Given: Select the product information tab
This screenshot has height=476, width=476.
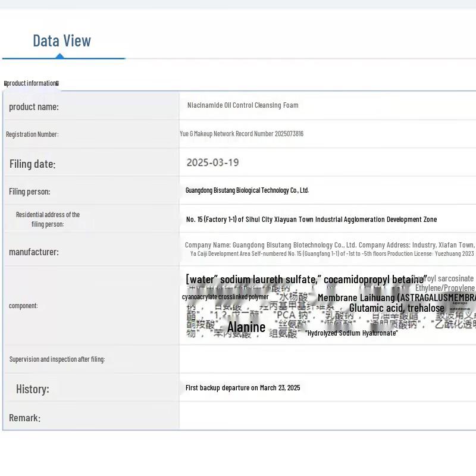Looking at the screenshot, I should coord(32,83).
